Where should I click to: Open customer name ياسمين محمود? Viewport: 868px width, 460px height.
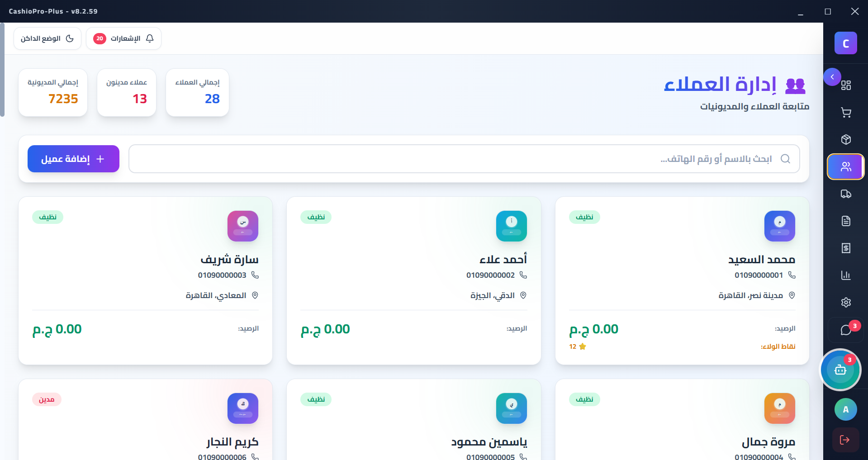pos(489,442)
